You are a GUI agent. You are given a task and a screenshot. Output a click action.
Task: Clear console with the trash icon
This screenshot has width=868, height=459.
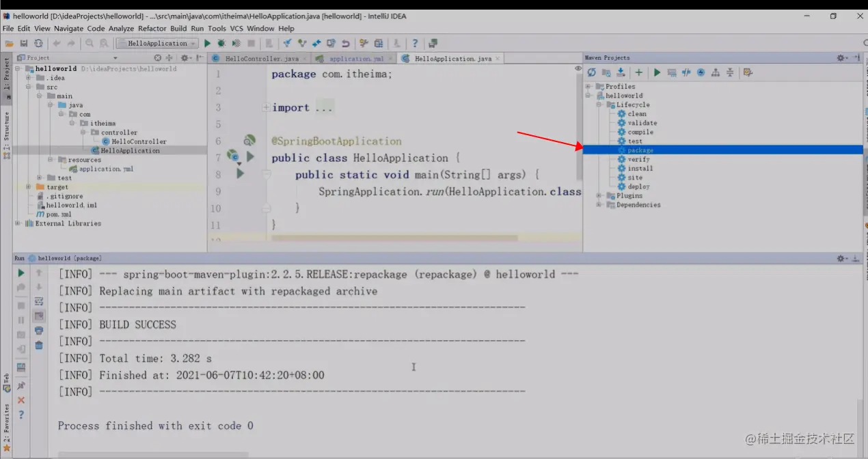tap(39, 345)
